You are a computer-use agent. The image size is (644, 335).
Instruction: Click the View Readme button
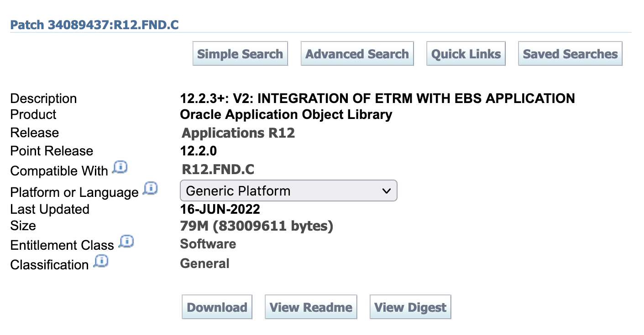(311, 307)
